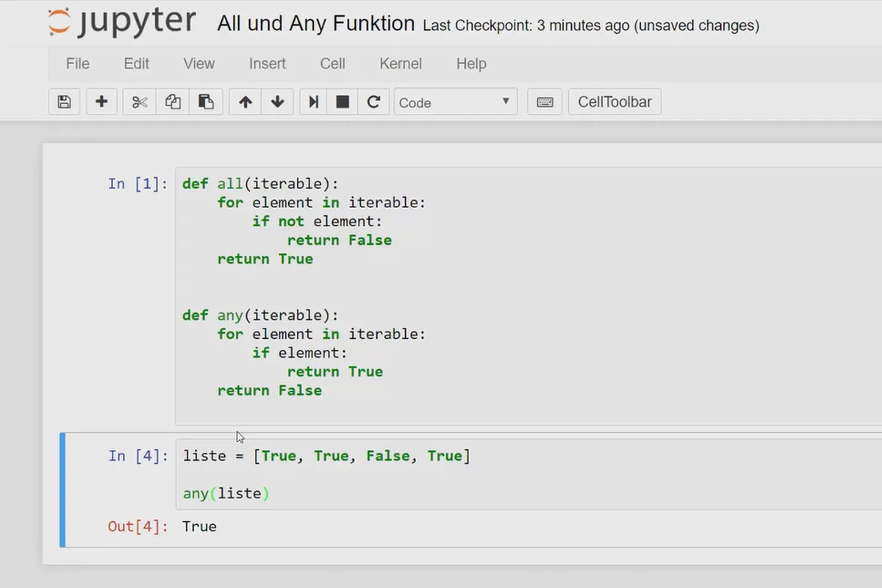Click the line if not element:
Viewport: 882px width, 588px height.
click(318, 221)
